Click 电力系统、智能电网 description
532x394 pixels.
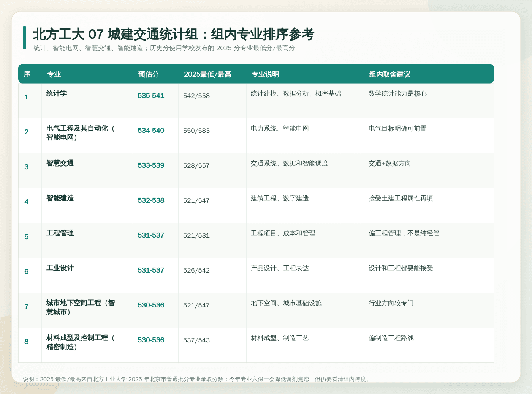coord(280,129)
